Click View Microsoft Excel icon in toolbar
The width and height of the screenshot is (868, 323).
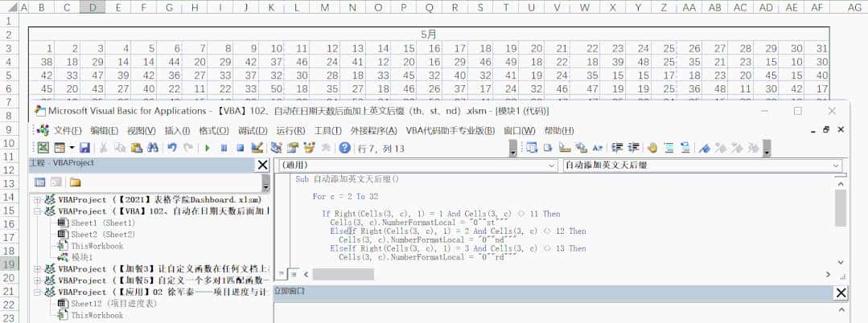(x=43, y=148)
